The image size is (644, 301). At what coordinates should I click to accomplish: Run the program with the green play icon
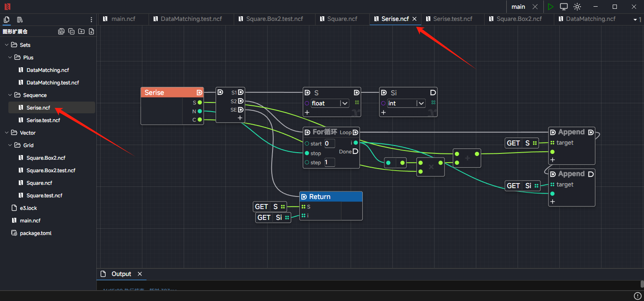551,7
